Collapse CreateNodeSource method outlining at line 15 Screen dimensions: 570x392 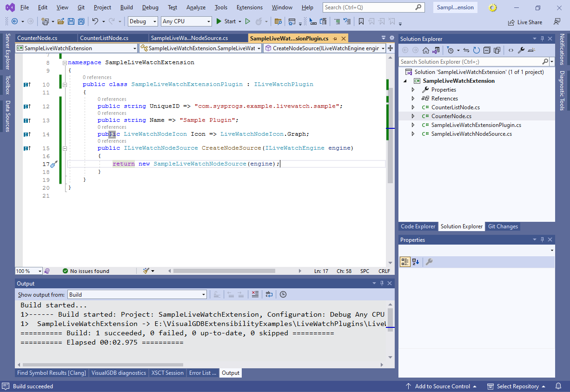click(65, 148)
